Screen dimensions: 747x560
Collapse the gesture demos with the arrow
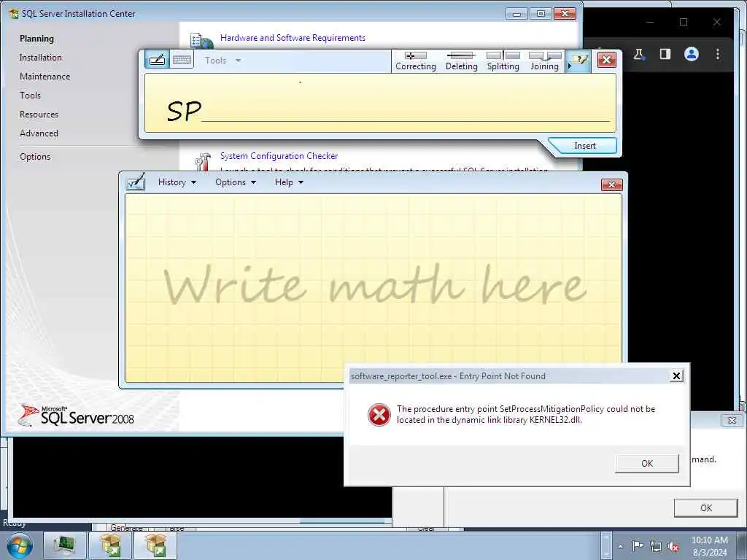click(x=569, y=66)
